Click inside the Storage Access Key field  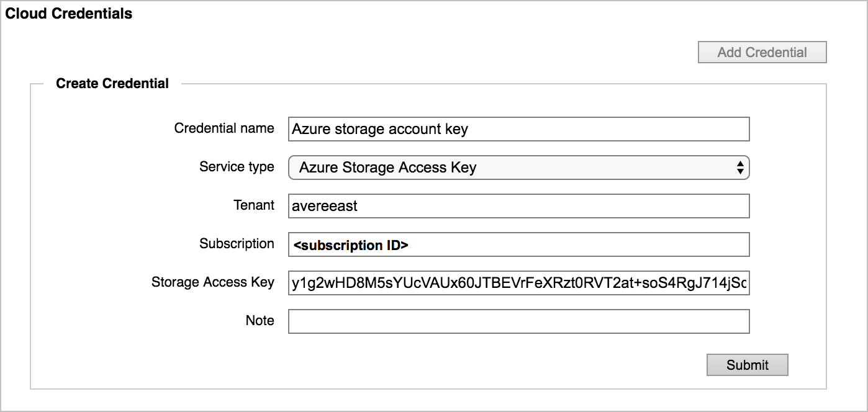click(x=518, y=283)
